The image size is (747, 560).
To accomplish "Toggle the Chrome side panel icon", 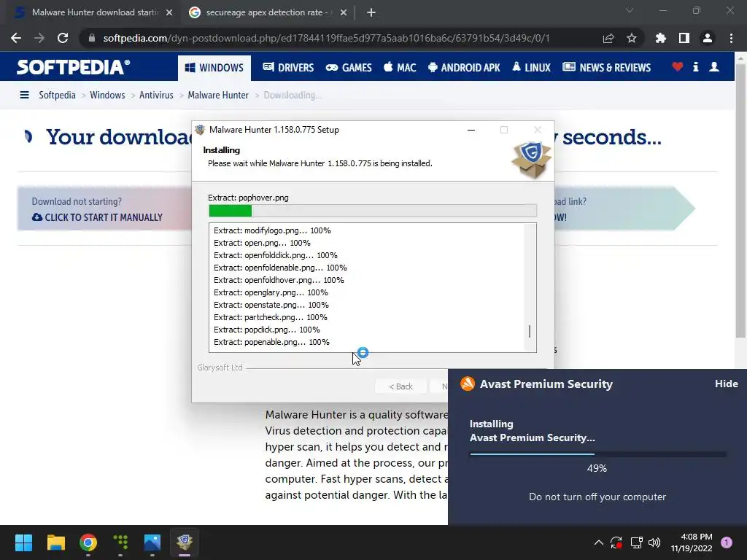I will pos(684,38).
